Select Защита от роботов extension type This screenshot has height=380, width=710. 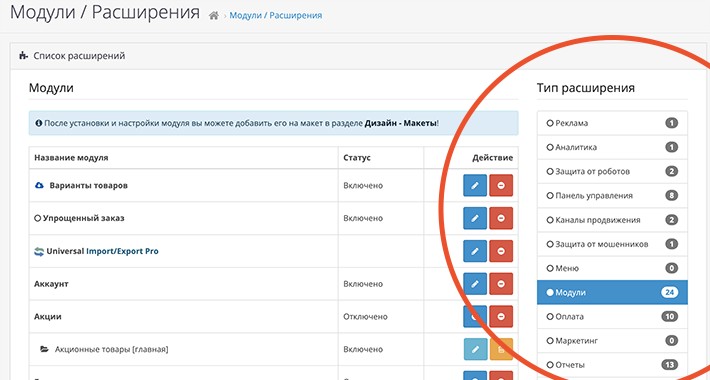pyautogui.click(x=612, y=172)
